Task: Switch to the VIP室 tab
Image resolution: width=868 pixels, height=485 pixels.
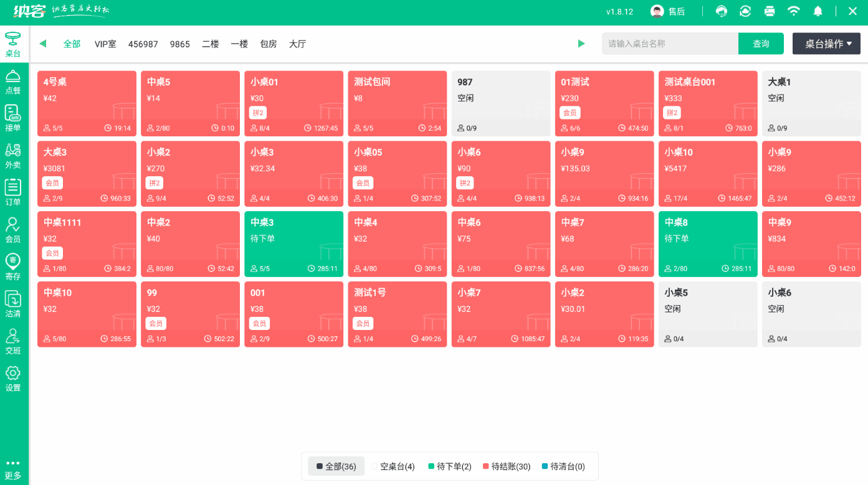Action: tap(105, 44)
